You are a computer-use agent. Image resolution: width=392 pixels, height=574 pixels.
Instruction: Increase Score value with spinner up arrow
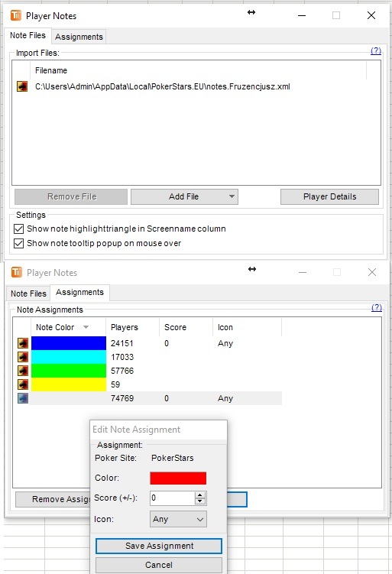coord(200,495)
